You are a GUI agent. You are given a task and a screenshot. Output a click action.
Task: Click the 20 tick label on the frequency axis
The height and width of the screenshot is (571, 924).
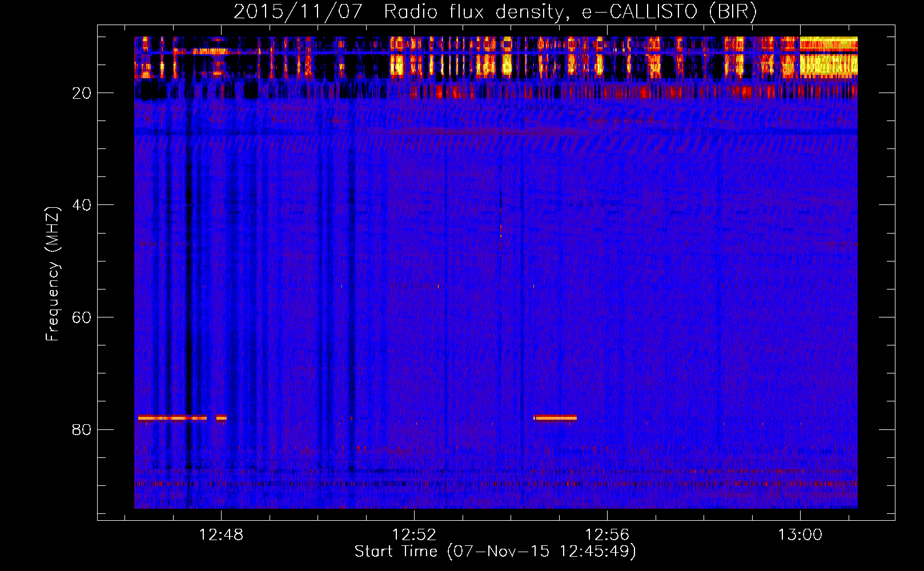pyautogui.click(x=82, y=93)
